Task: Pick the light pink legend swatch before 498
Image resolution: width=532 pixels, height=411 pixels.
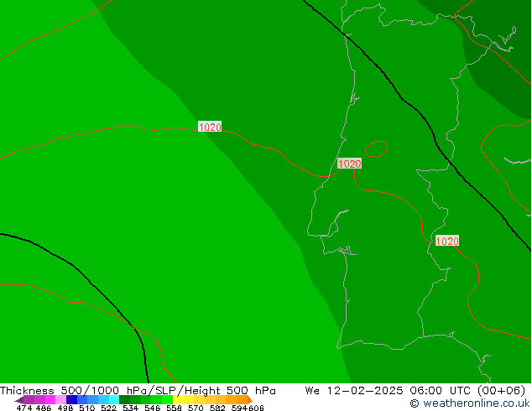Action: (61, 399)
